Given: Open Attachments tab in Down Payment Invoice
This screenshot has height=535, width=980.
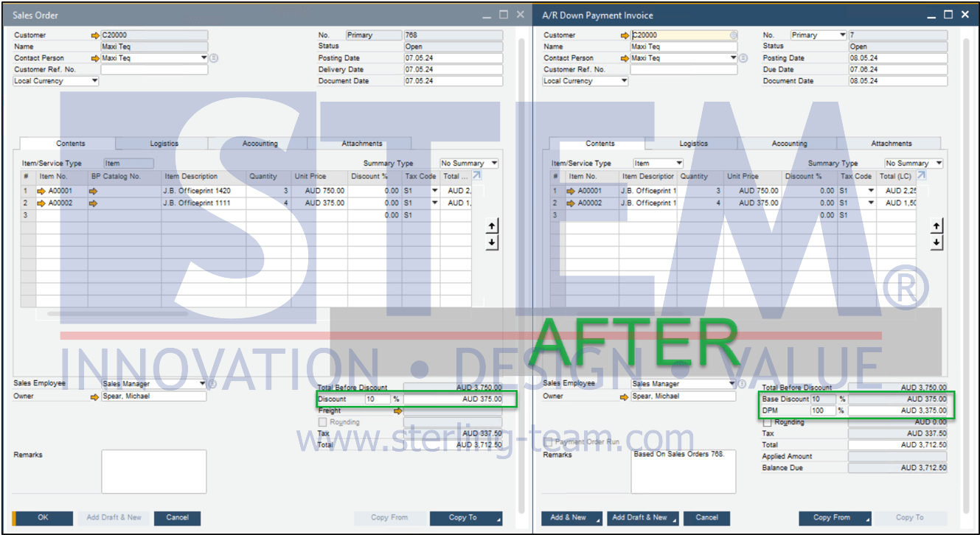Looking at the screenshot, I should coord(892,144).
